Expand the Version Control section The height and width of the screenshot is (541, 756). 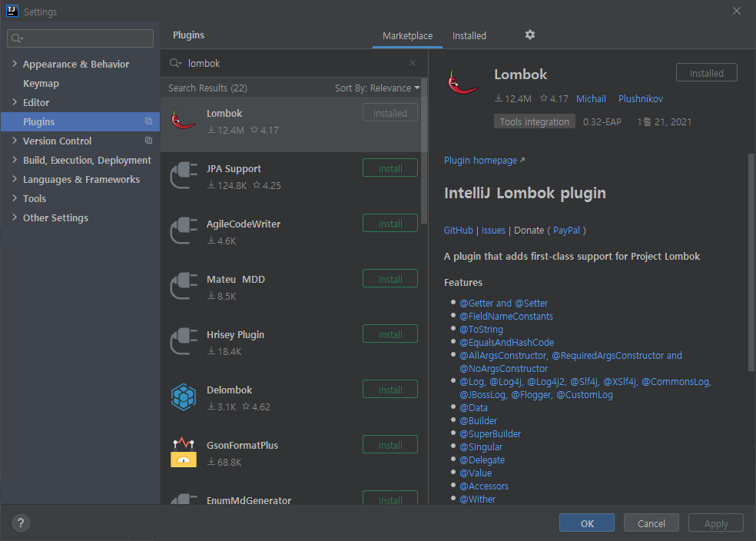(x=15, y=141)
